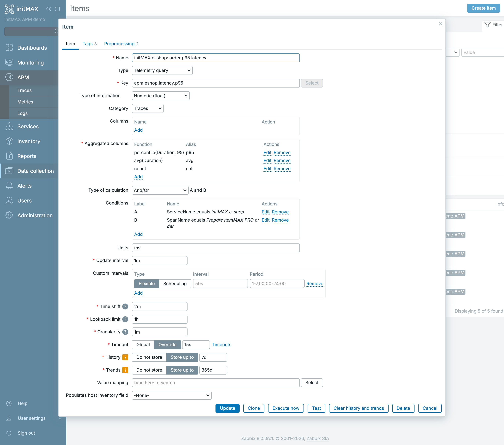Viewport: 504px width, 445px height.
Task: Edit the percentile(Duration, 95) aggregated column
Action: pyautogui.click(x=267, y=152)
